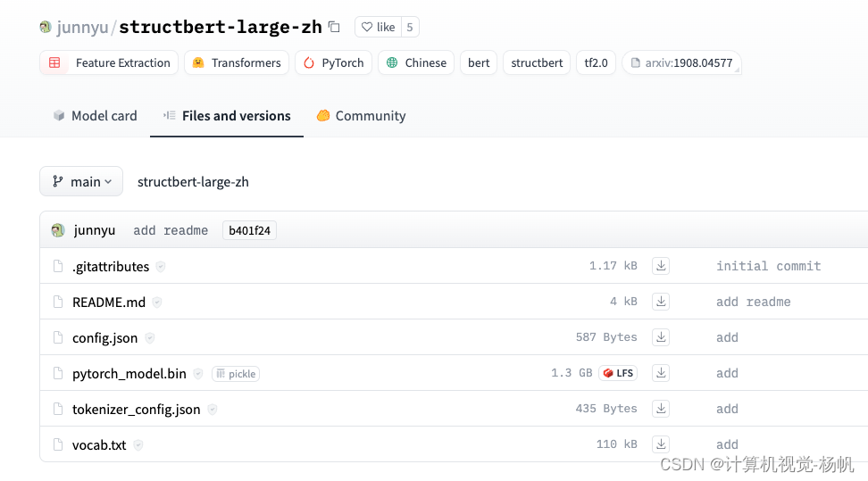Click 1.3 GB size of pytorch_model.bin

click(572, 373)
